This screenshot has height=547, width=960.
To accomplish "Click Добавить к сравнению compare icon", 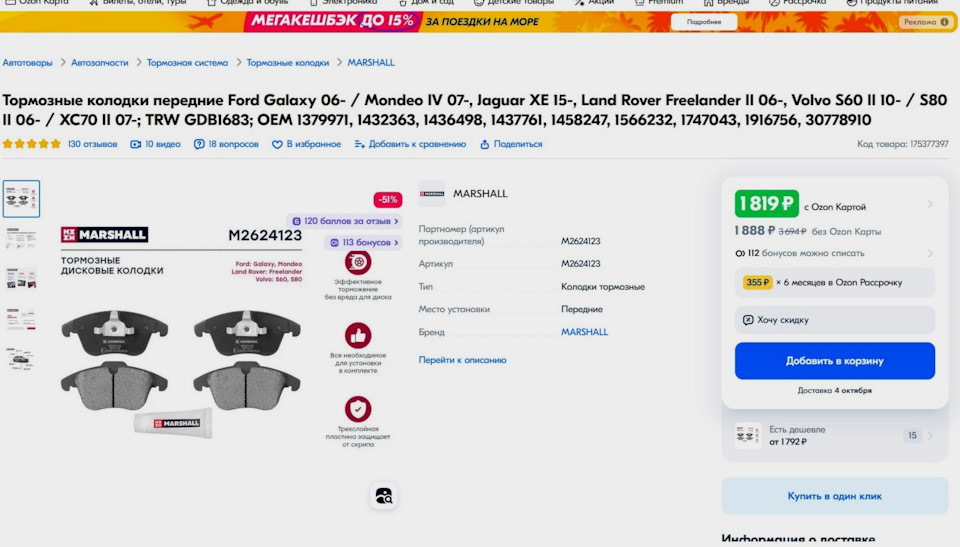I will 359,145.
